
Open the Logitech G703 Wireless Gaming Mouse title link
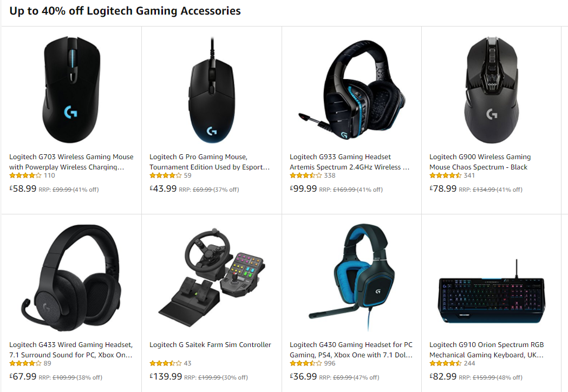click(71, 162)
